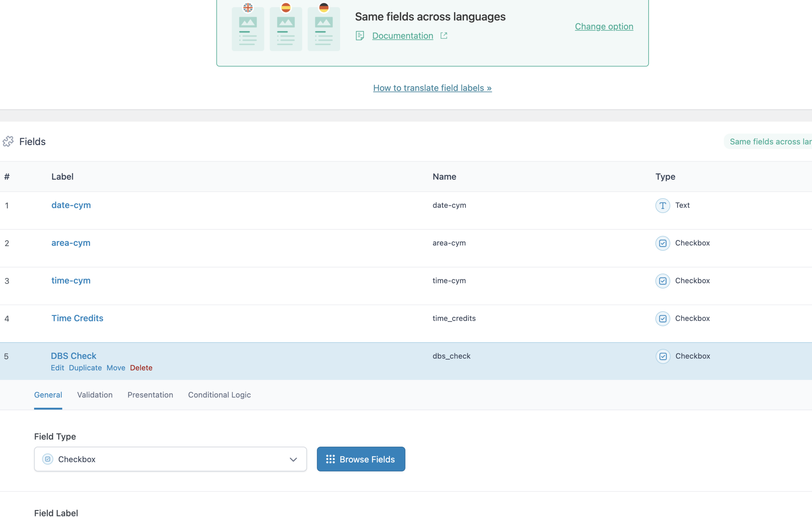Screen dimensions: 812x517
Task: Open the Field Type Checkbox dropdown
Action: pyautogui.click(x=170, y=459)
